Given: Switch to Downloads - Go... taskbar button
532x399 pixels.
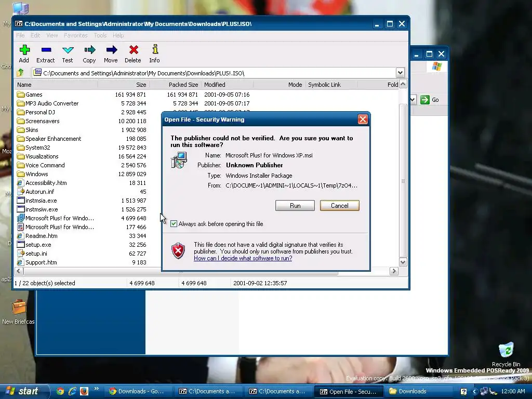Looking at the screenshot, I should [x=139, y=391].
